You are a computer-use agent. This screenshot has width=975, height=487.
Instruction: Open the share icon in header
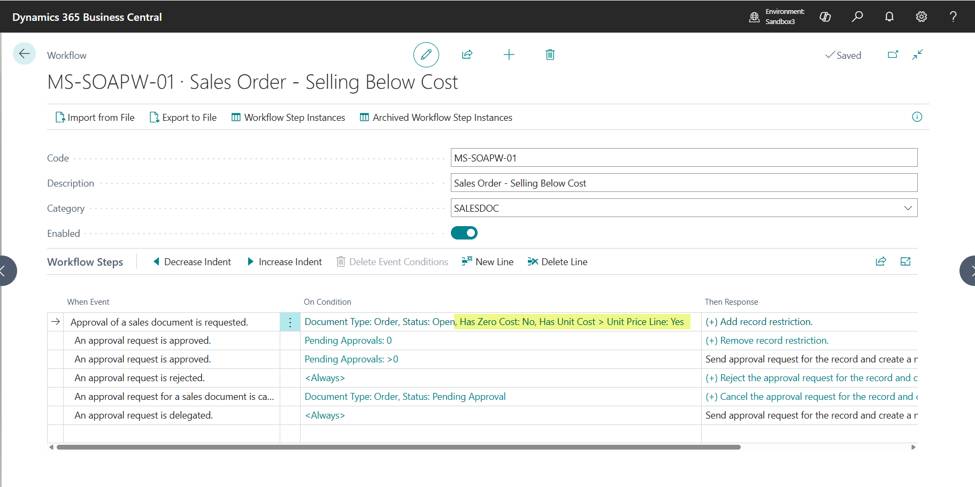point(467,55)
